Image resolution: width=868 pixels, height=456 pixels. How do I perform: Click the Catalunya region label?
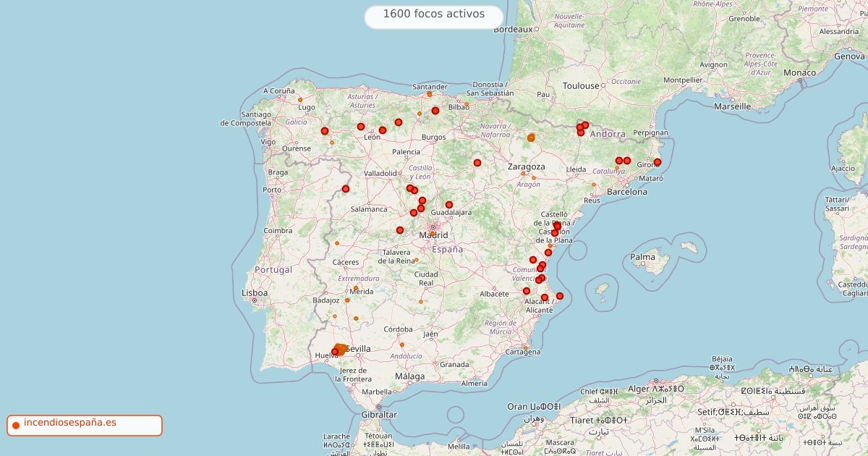pyautogui.click(x=609, y=172)
